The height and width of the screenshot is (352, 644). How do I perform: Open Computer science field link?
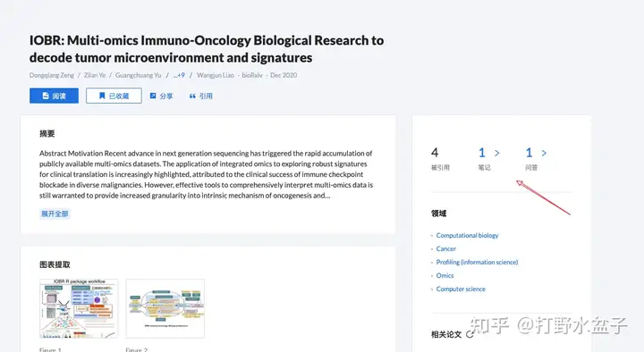click(x=461, y=289)
